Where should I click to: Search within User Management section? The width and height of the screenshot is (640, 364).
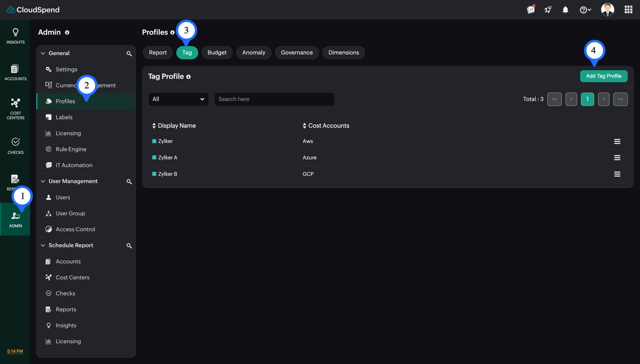(129, 182)
